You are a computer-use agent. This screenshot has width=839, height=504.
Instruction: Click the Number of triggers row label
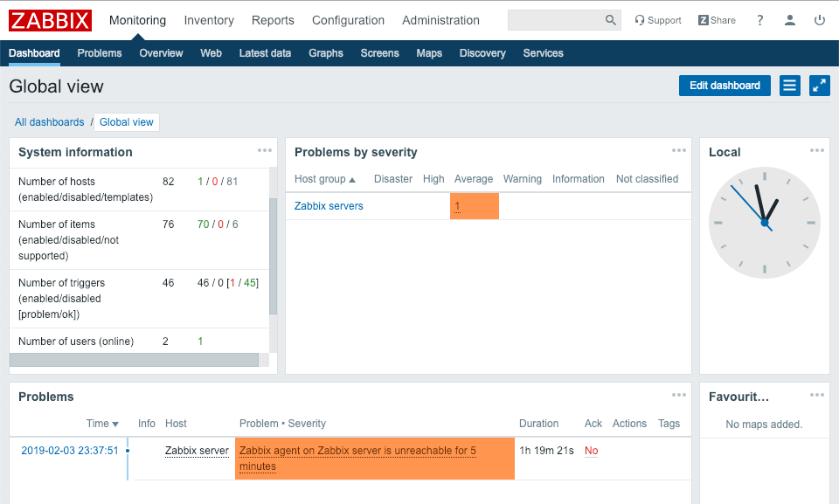pos(61,299)
